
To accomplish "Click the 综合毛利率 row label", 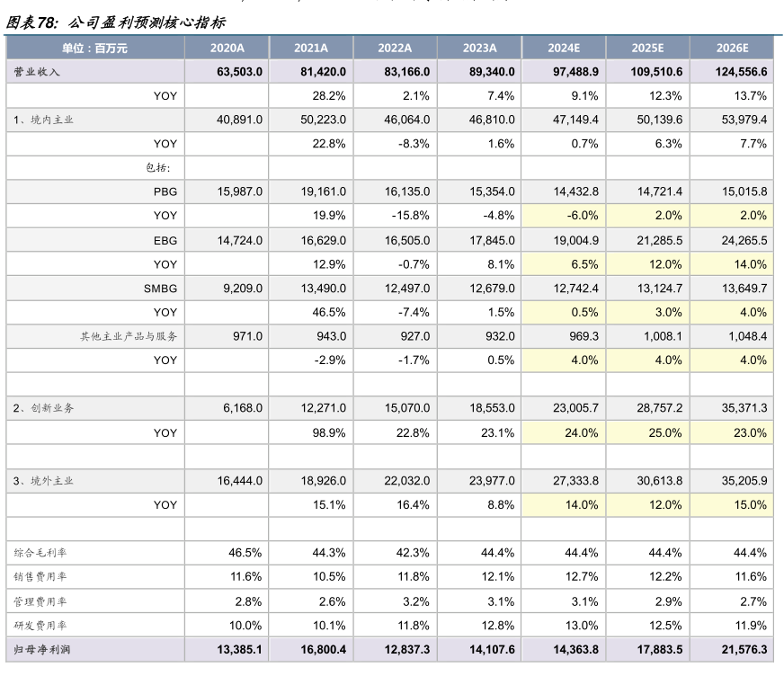I will (41, 553).
